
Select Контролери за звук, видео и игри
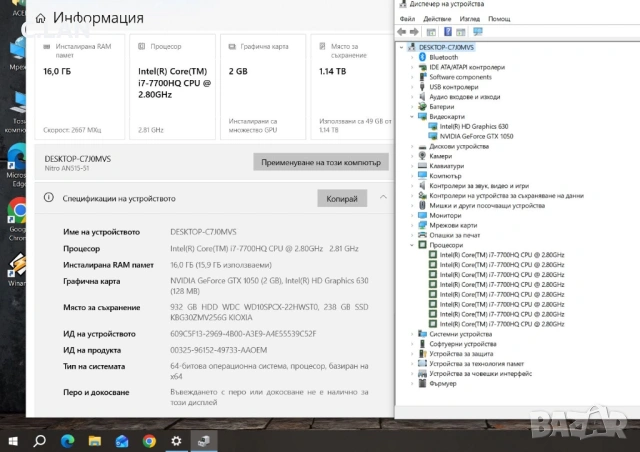[x=479, y=186]
